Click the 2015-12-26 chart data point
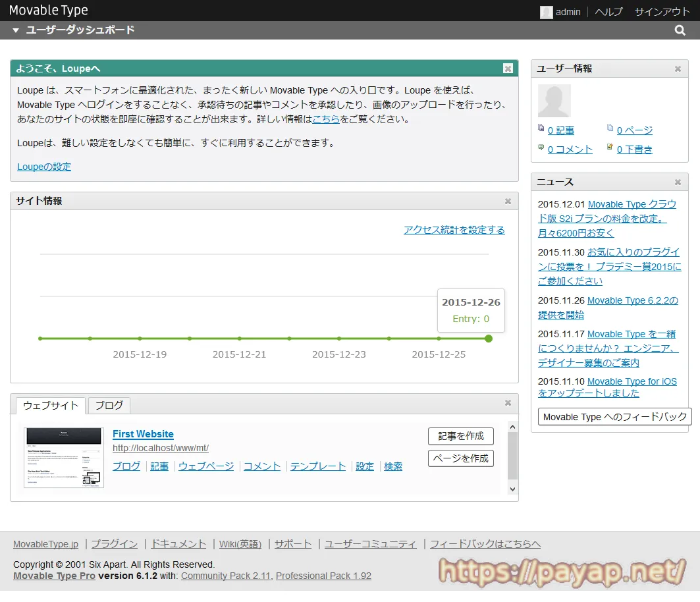The image size is (700, 602). 488,339
